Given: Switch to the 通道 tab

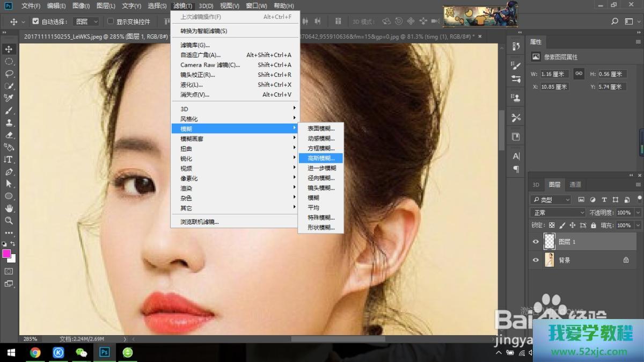Looking at the screenshot, I should [x=575, y=184].
